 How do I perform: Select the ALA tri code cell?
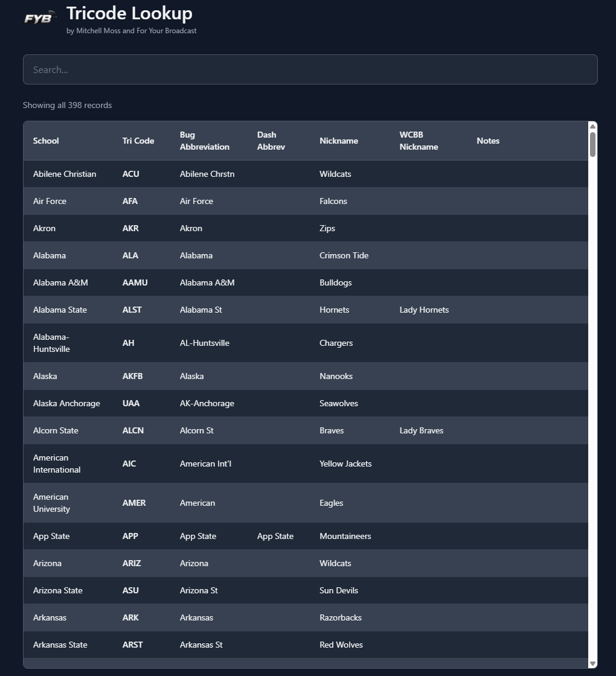[130, 255]
